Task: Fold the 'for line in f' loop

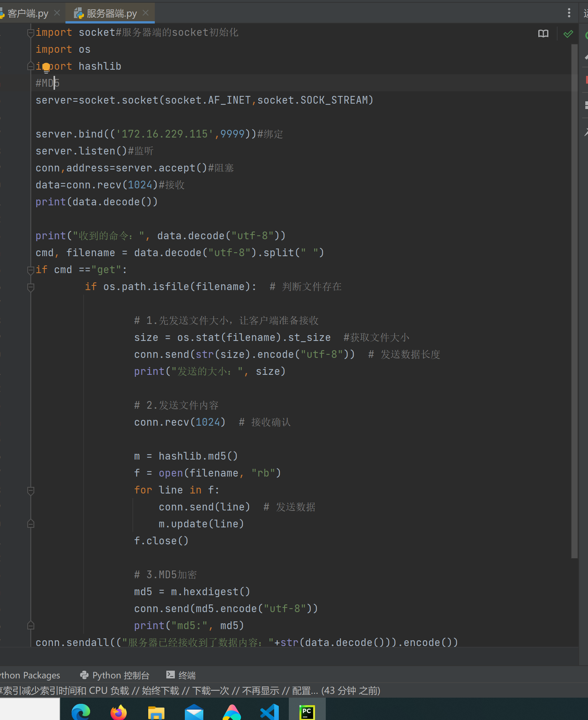Action: tap(31, 490)
